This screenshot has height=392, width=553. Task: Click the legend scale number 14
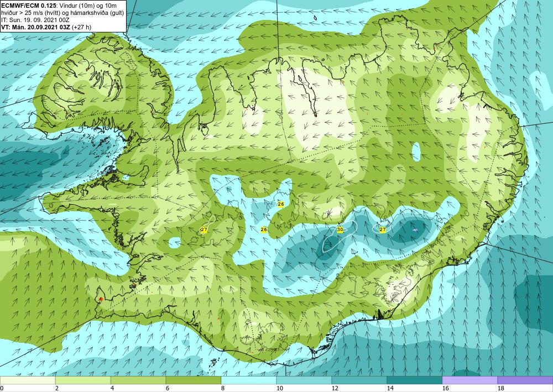(390, 389)
